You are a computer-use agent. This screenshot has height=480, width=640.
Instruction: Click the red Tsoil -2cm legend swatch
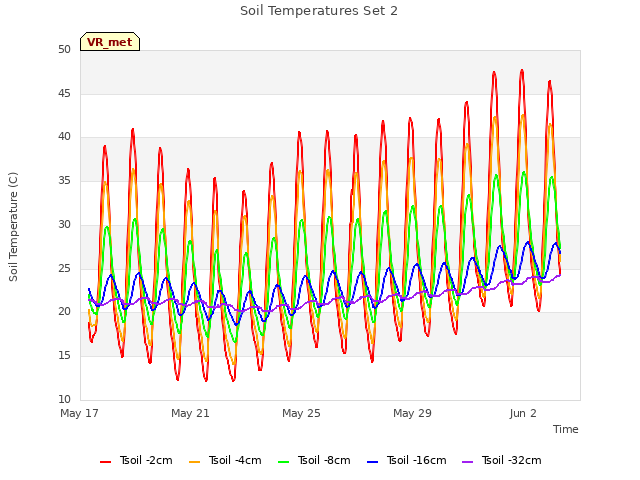pos(105,462)
